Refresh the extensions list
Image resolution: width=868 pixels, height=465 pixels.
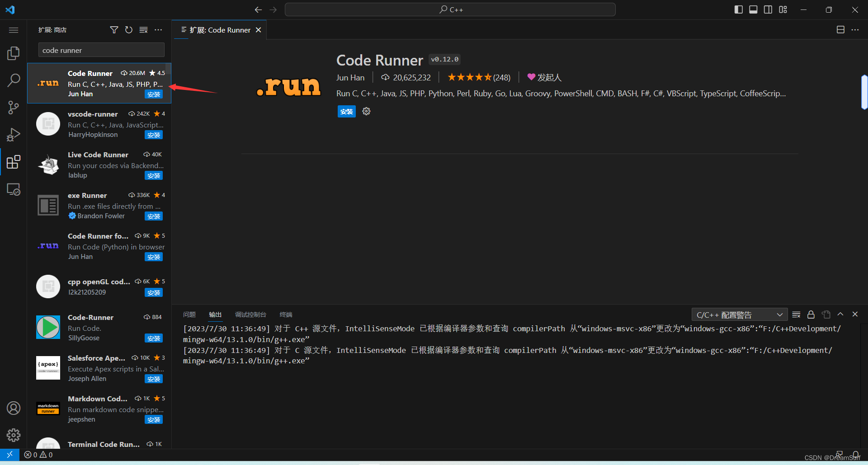pos(129,30)
